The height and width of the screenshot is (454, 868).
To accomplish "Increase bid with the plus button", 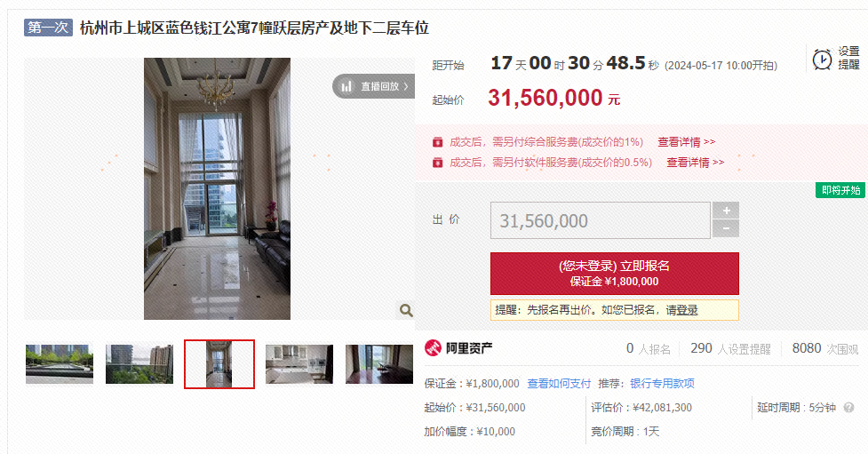I will pyautogui.click(x=726, y=211).
